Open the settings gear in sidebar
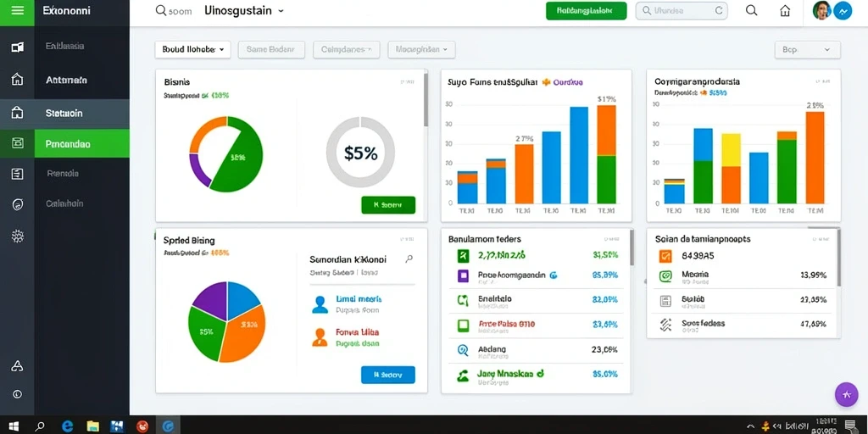 (18, 237)
